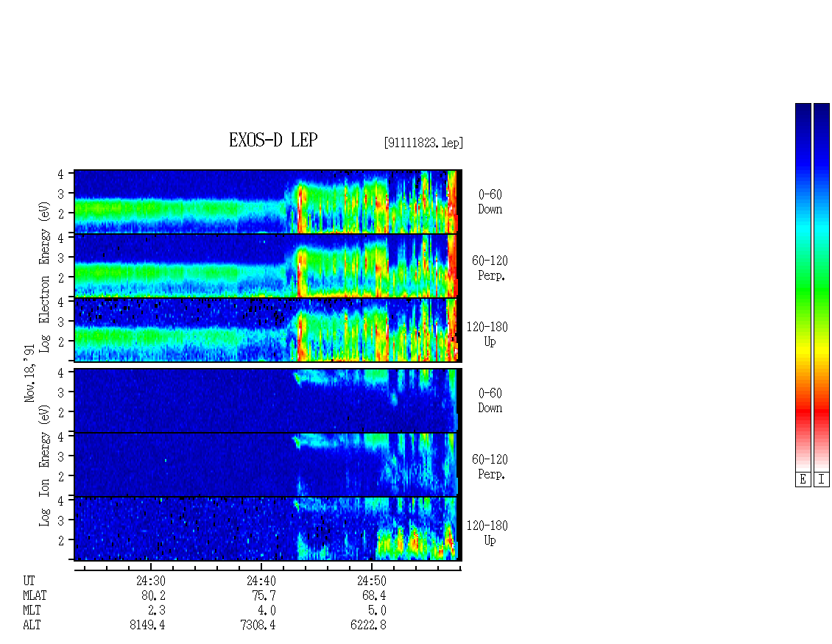Click the E electron color scale bar

click(x=803, y=287)
